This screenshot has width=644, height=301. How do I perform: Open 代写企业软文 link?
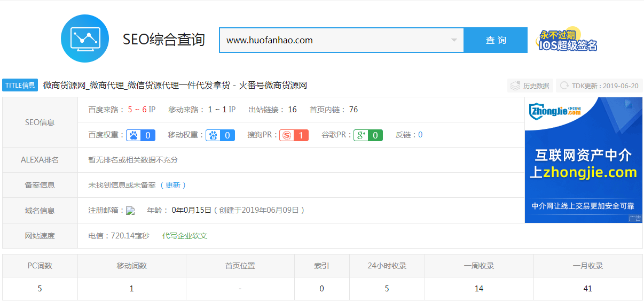click(185, 236)
